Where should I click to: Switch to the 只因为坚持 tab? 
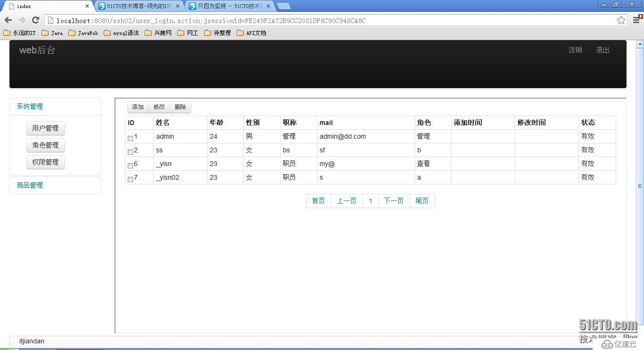point(228,6)
